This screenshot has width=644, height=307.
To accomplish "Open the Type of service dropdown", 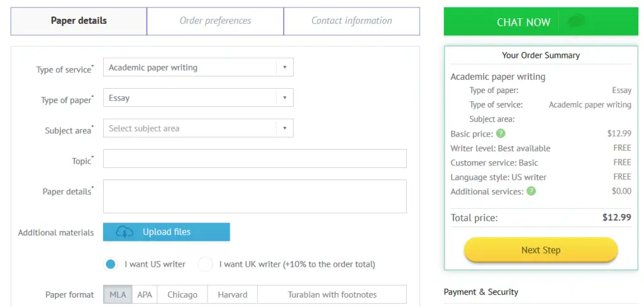I will [198, 67].
